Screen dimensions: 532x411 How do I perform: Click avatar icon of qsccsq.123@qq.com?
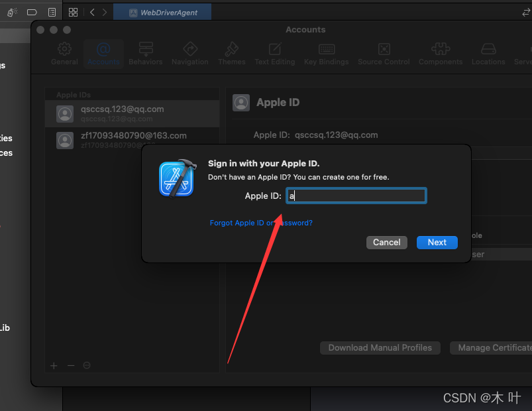pos(65,114)
